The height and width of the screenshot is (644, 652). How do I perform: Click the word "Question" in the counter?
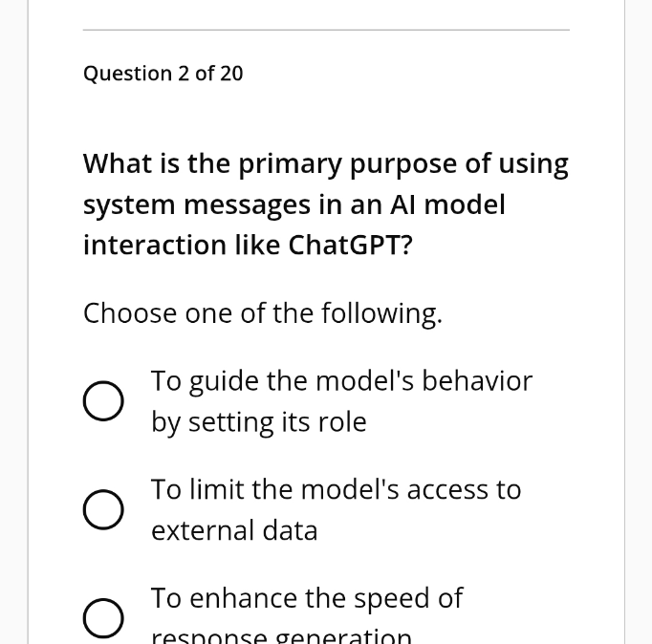(x=128, y=74)
